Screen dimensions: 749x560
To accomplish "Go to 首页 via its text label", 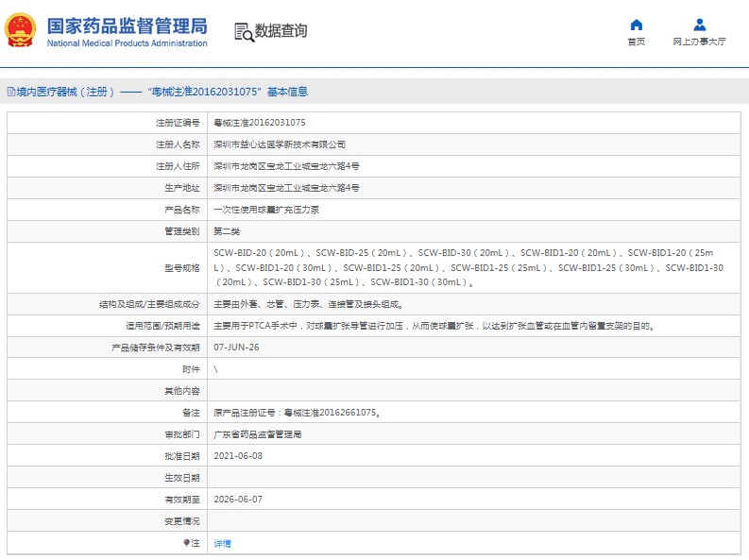I will click(636, 42).
